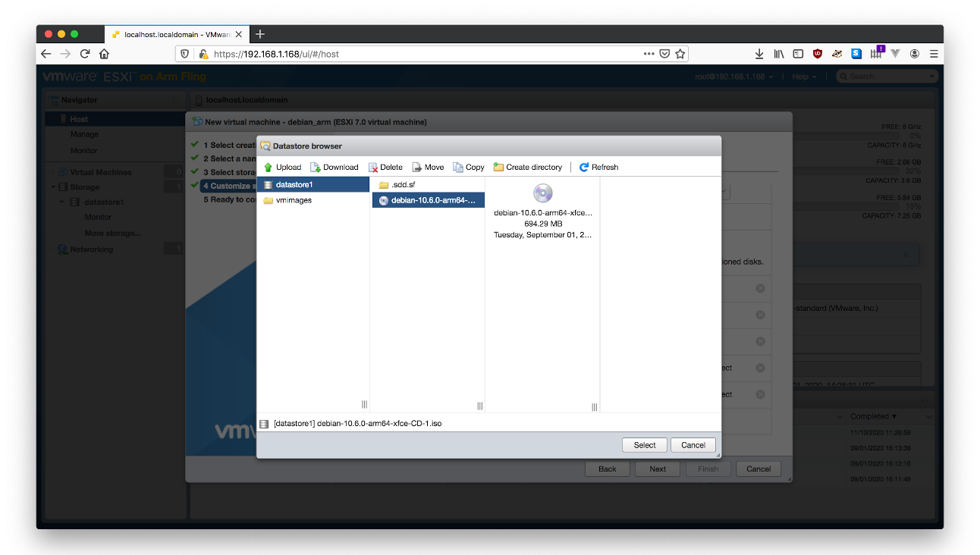Click the browser Forward arrow
Image resolution: width=980 pixels, height=555 pixels.
click(65, 54)
